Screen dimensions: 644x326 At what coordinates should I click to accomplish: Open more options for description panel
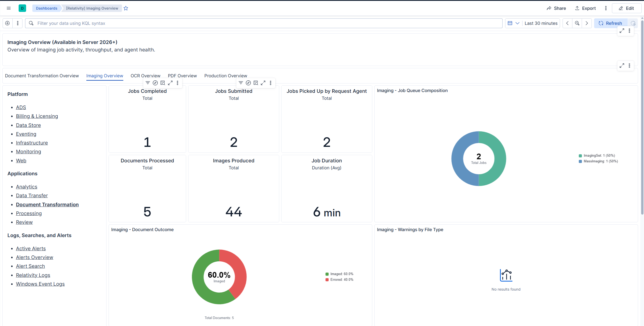pyautogui.click(x=630, y=31)
